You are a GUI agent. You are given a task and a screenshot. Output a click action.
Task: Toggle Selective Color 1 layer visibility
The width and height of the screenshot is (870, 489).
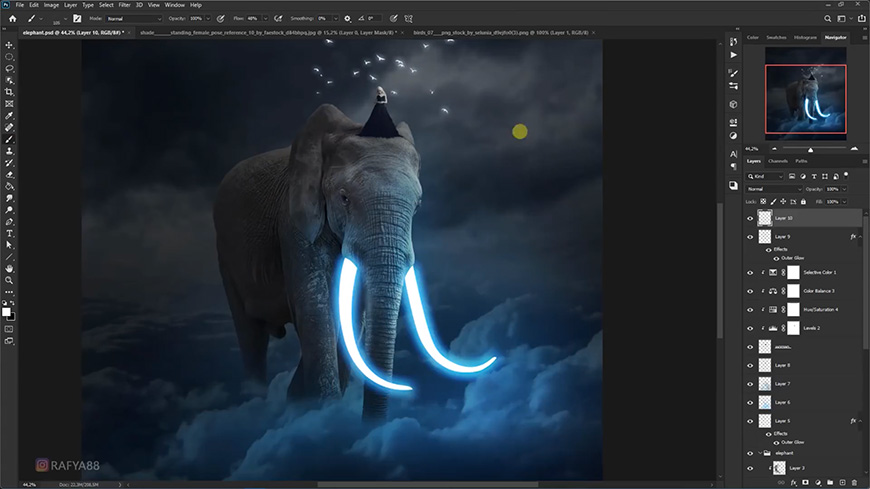coord(750,273)
